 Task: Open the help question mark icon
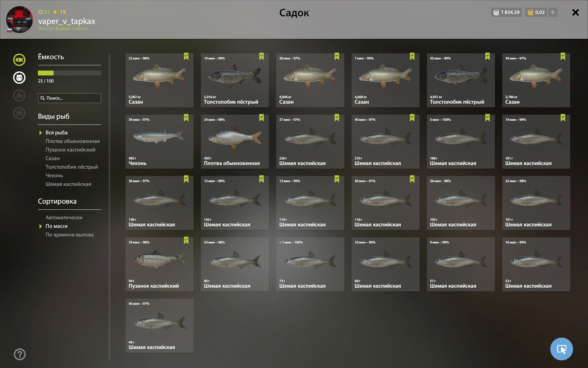point(20,354)
